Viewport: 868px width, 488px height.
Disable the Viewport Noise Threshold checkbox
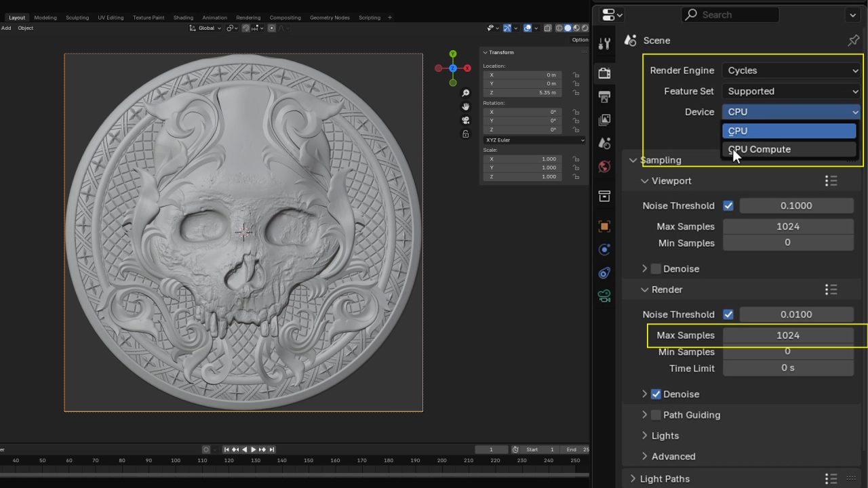click(729, 205)
